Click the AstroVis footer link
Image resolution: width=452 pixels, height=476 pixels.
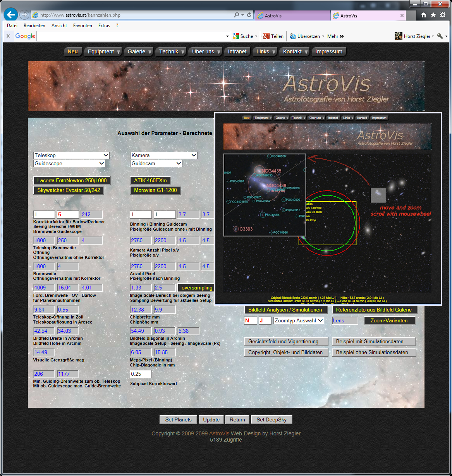[219, 433]
